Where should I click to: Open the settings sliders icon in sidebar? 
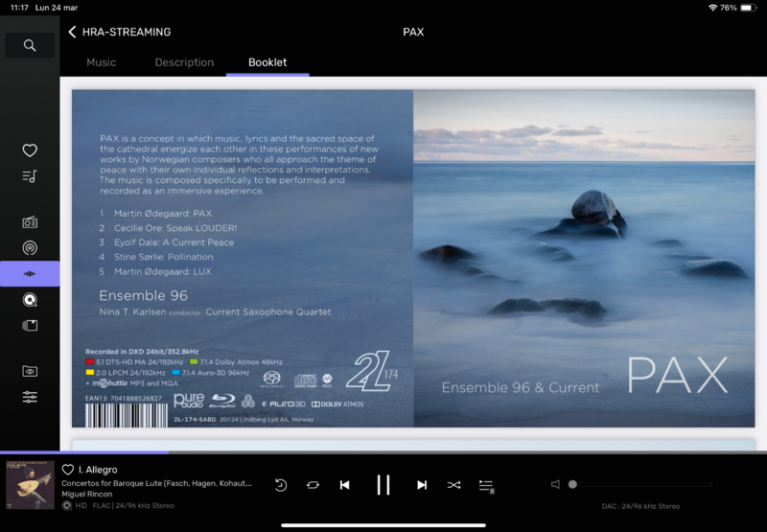point(30,397)
